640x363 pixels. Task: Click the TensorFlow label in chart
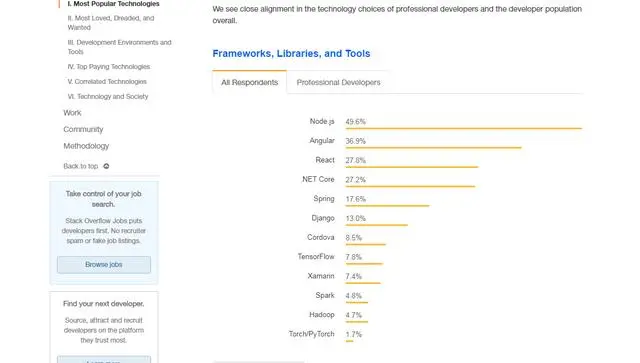[316, 256]
